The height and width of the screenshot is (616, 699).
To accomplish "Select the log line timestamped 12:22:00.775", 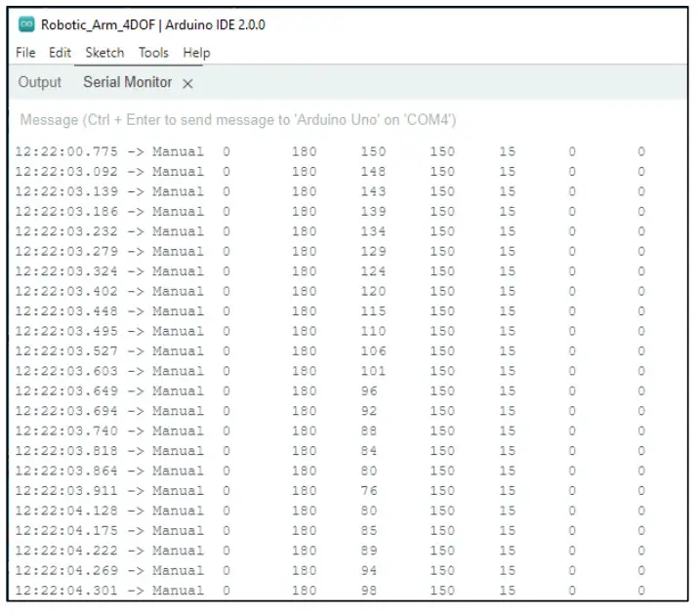I will coord(68,152).
